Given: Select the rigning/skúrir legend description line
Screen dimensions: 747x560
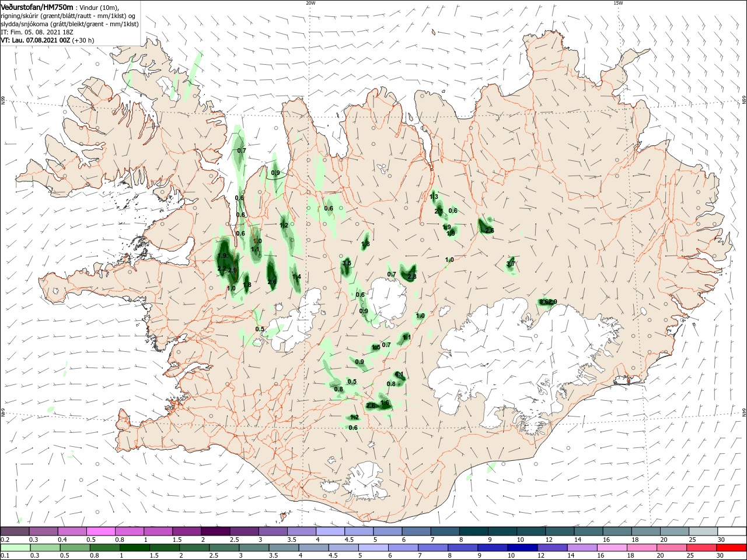Looking at the screenshot, I should click(68, 15).
